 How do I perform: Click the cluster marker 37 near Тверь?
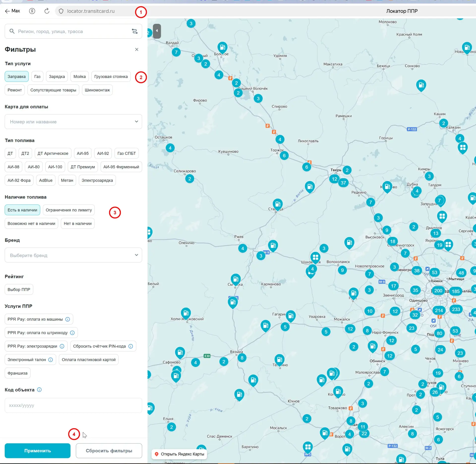point(343,183)
